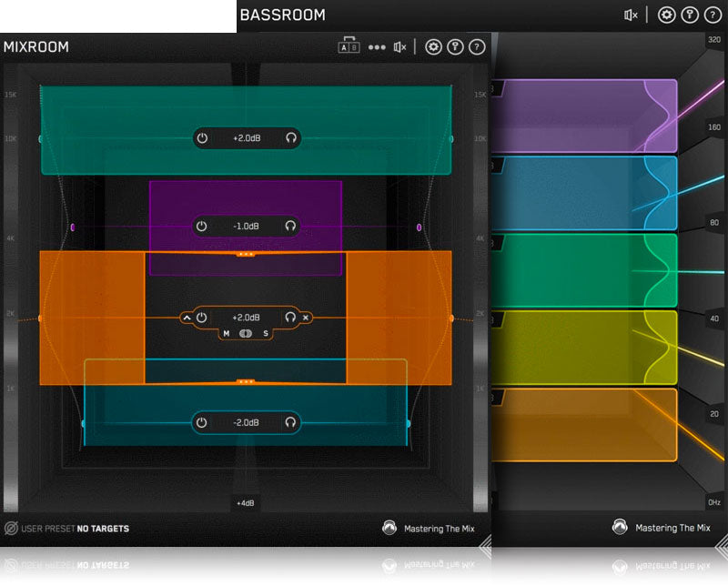Select the yellow band in BASSROOM
The image size is (728, 586).
point(584,348)
